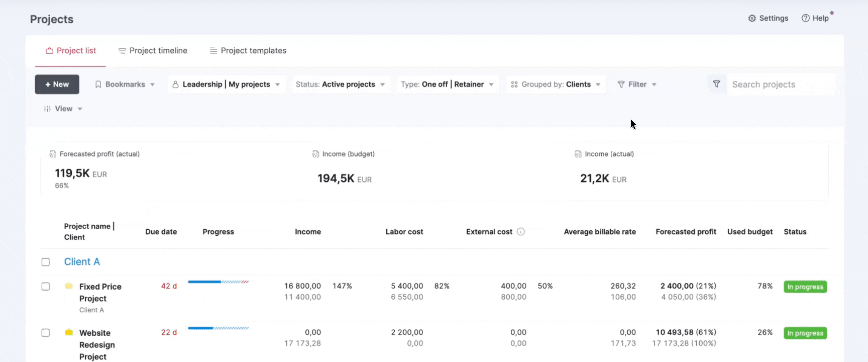This screenshot has height=362, width=868.
Task: Click Forecasted profit widget icon
Action: click(53, 154)
